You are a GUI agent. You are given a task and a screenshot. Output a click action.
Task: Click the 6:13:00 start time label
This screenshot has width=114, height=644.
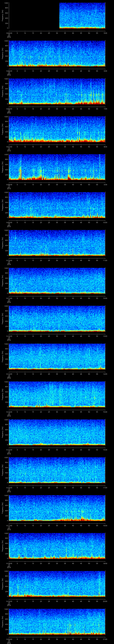coord(9,374)
